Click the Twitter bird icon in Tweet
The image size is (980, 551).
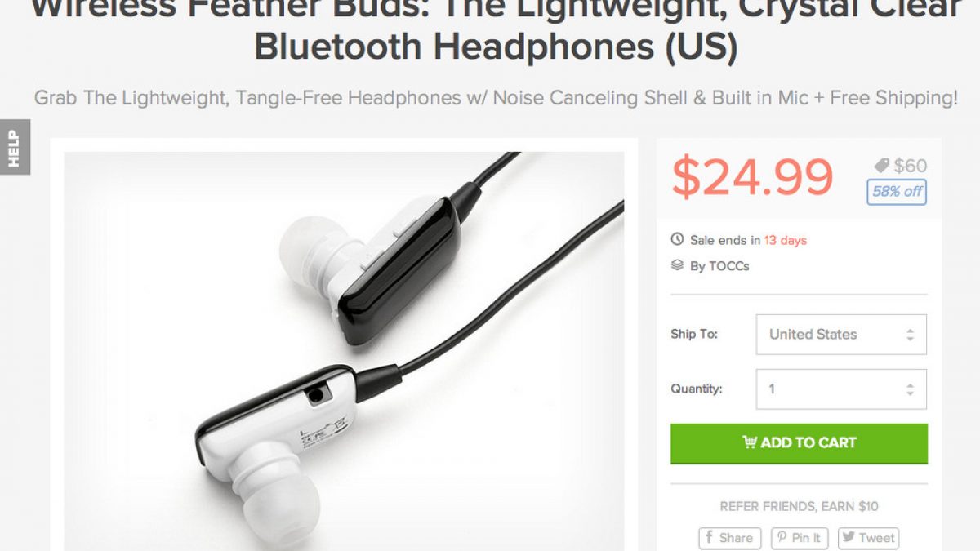[x=849, y=538]
